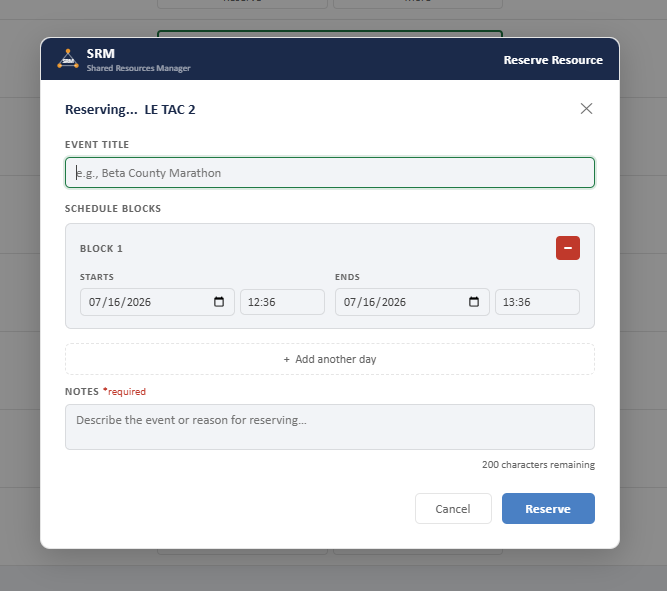The height and width of the screenshot is (591, 667).
Task: Click the 'SCHEDULE BLOCKS' label
Action: pyautogui.click(x=113, y=208)
